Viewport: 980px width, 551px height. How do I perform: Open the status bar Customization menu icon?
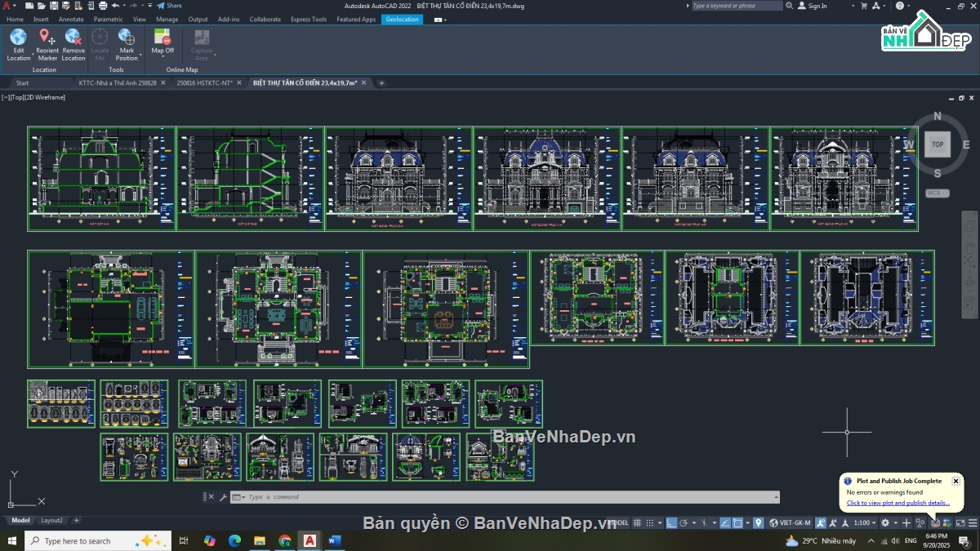click(973, 522)
